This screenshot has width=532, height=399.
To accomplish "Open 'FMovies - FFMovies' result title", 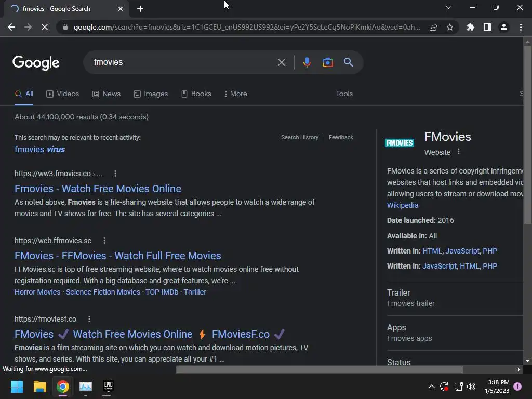I will pyautogui.click(x=118, y=256).
